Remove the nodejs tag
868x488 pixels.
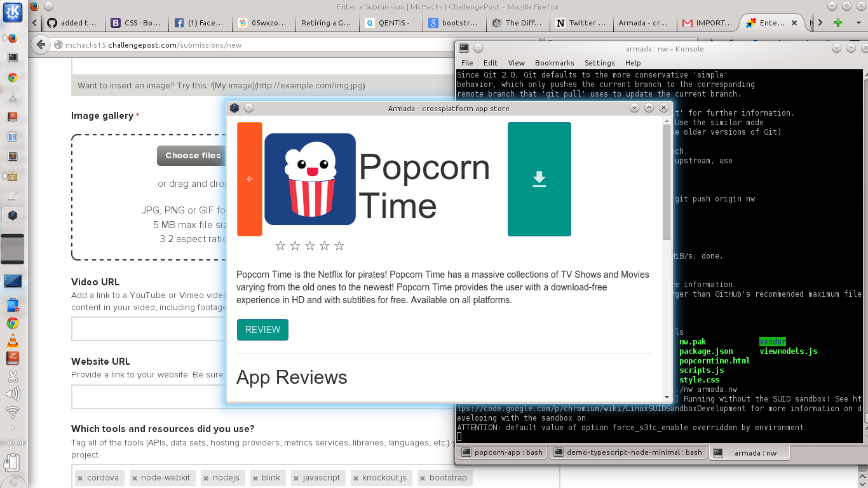coord(206,478)
